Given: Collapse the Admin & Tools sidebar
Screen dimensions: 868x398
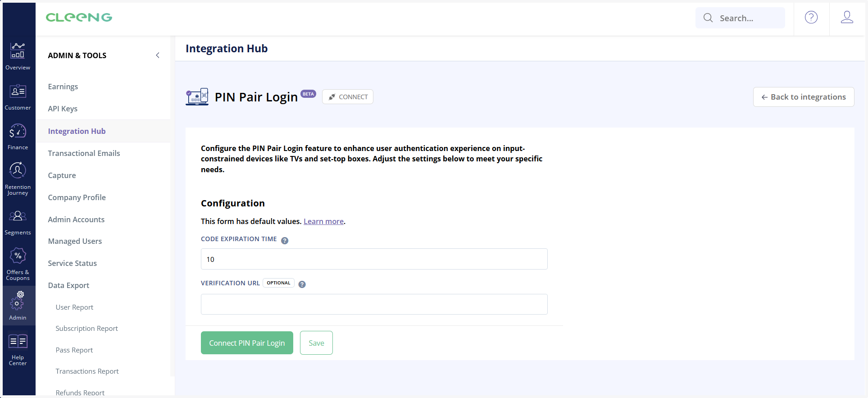Looking at the screenshot, I should (158, 55).
